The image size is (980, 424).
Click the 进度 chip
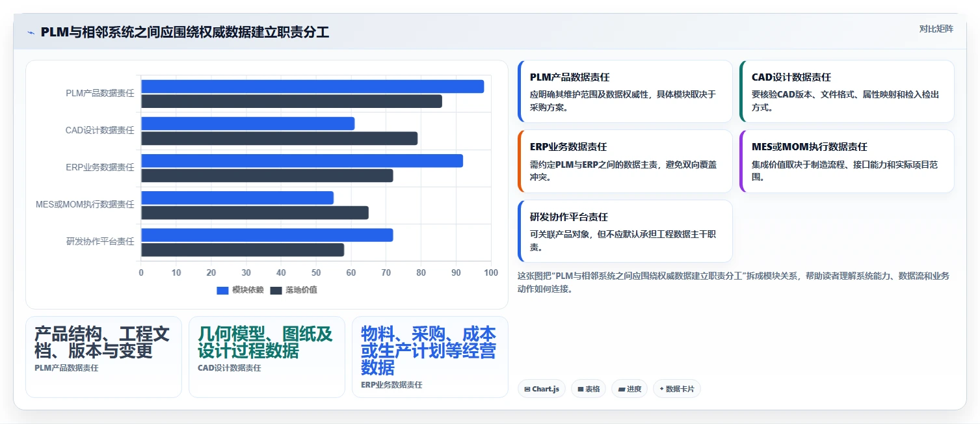coord(629,389)
